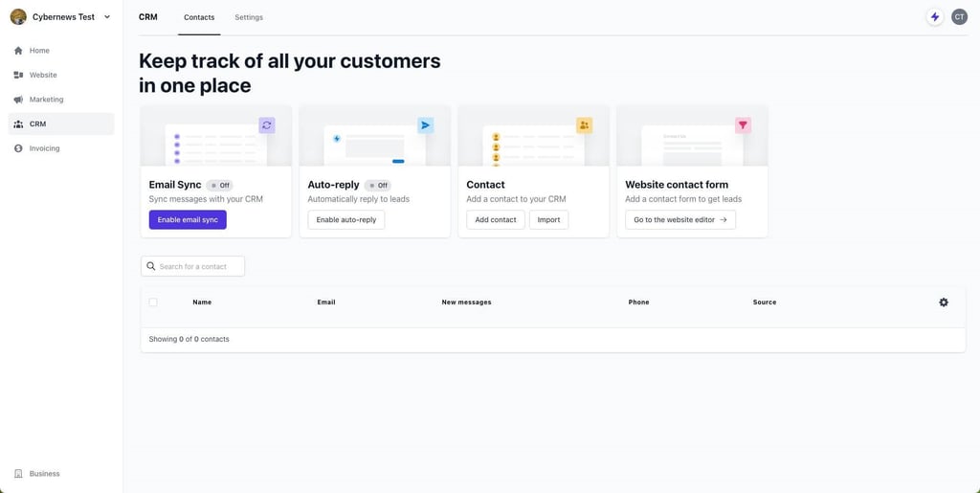Sort by the Name column header
This screenshot has height=493, width=980.
coord(202,303)
